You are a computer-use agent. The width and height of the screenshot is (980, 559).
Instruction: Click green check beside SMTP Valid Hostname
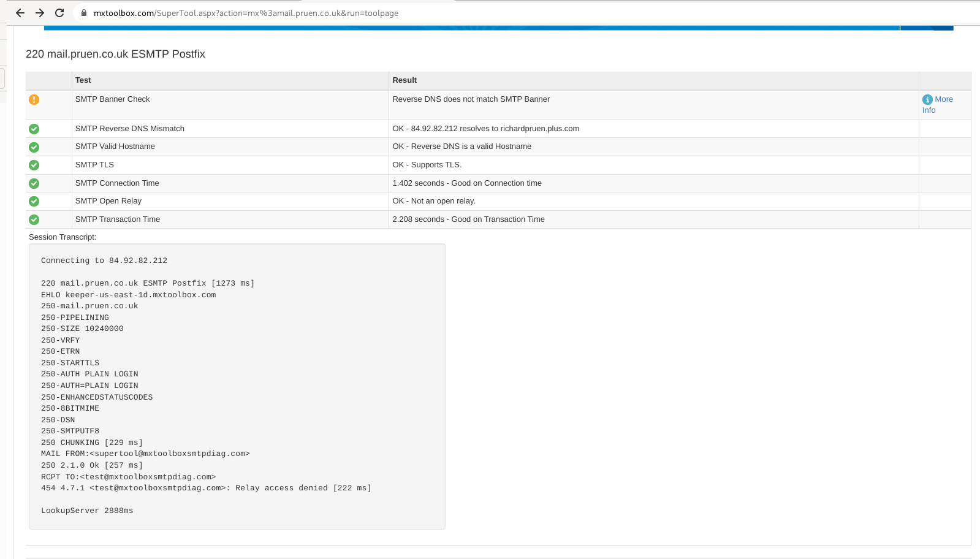click(34, 147)
